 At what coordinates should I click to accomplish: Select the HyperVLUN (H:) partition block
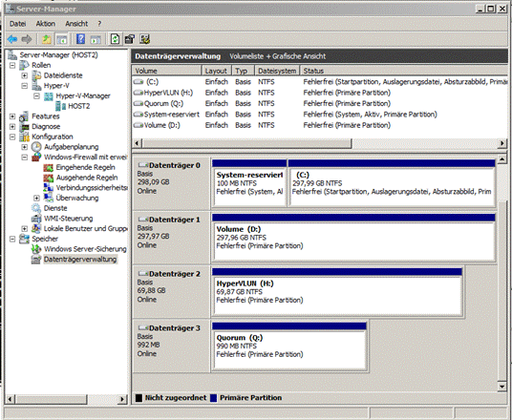pyautogui.click(x=337, y=291)
